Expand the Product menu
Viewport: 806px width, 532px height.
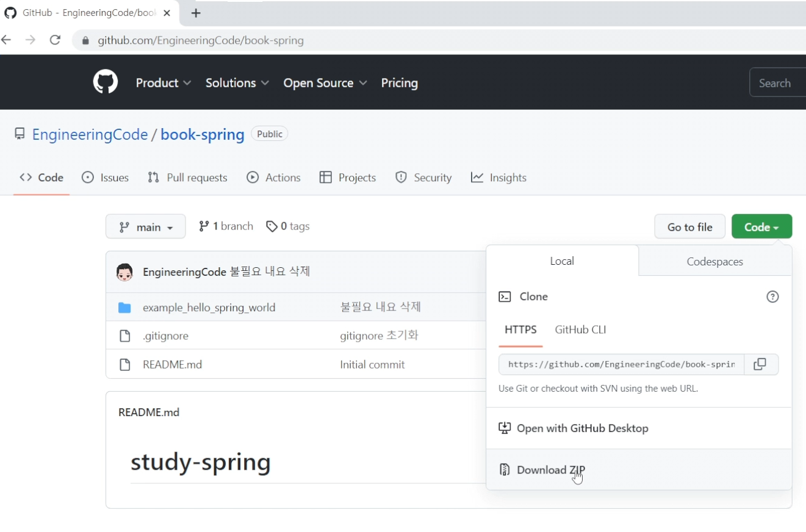(x=164, y=83)
